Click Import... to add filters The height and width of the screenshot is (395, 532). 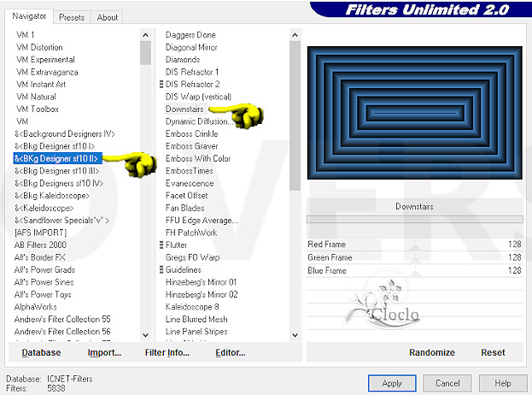click(x=104, y=352)
